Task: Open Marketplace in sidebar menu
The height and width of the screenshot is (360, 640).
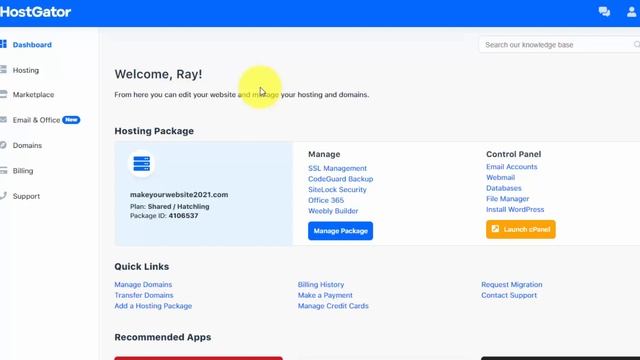Action: (x=33, y=95)
